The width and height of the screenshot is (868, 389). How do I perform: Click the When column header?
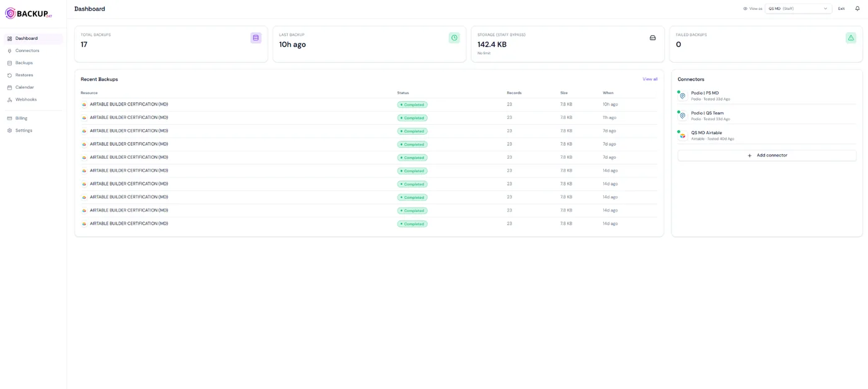tap(608, 93)
